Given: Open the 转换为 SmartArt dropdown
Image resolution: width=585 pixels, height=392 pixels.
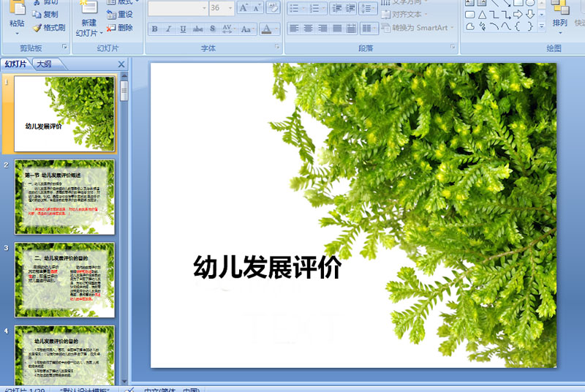Looking at the screenshot, I should click(x=418, y=28).
